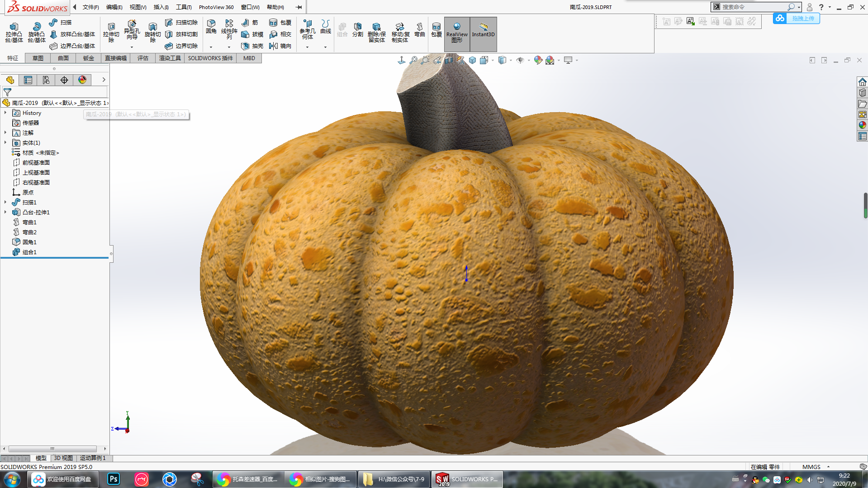868x488 pixels.
Task: Expand the 凸台-拉伸1 feature node
Action: point(5,212)
